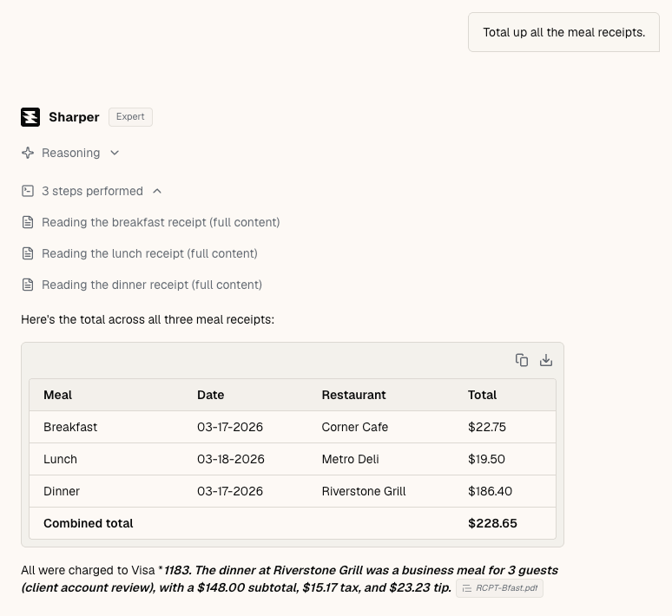Viewport: 672px width, 616px height.
Task: Click the Reasoning sparkle icon
Action: pos(28,153)
